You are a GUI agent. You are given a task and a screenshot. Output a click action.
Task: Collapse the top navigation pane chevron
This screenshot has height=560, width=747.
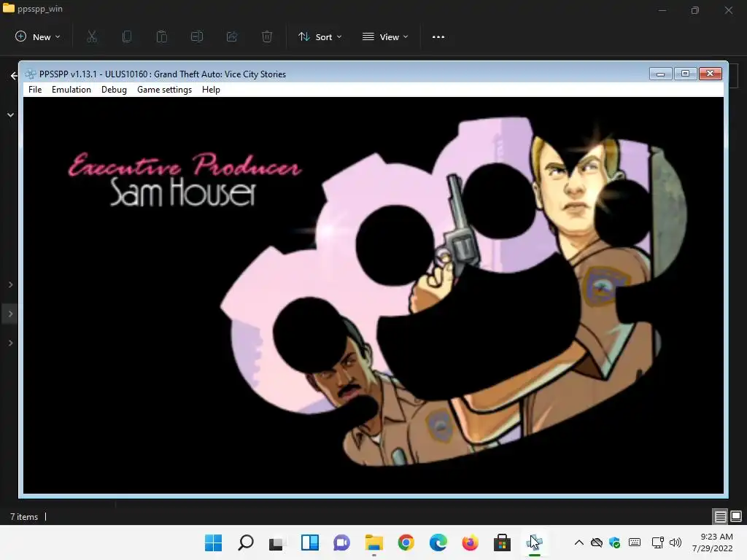pos(10,114)
